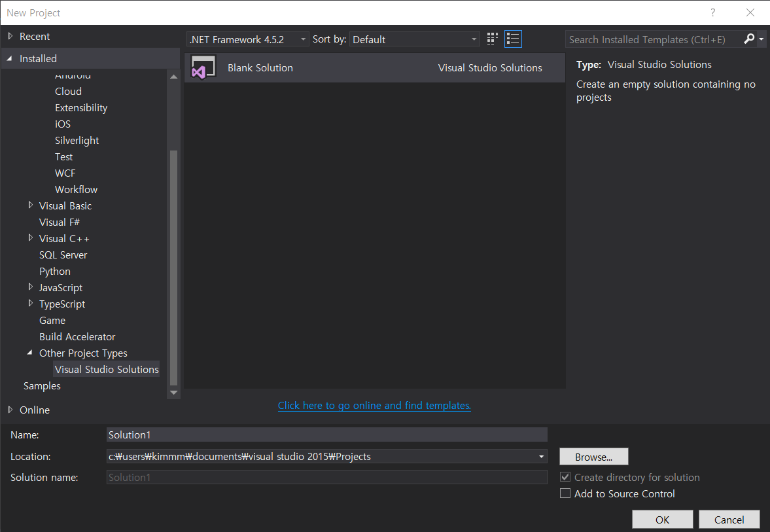
Task: Open the .NET Framework 4.5.2 dropdown
Action: click(x=247, y=39)
